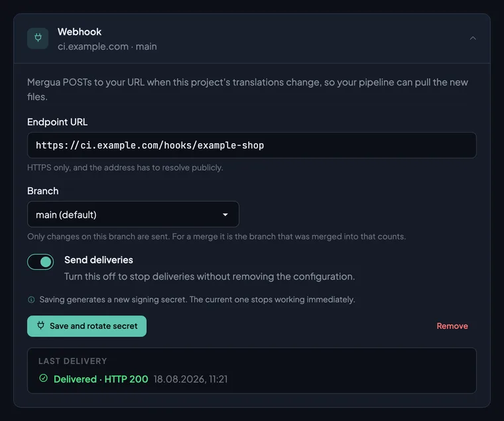The image size is (504, 421).
Task: Remove the webhook configuration
Action: pyautogui.click(x=452, y=326)
